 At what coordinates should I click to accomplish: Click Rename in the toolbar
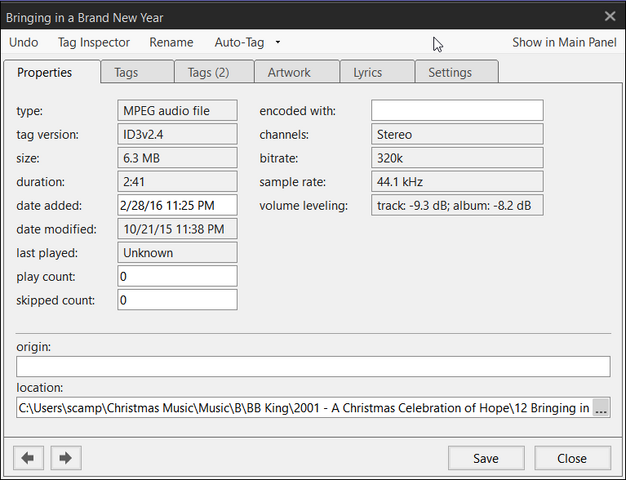[x=171, y=42]
